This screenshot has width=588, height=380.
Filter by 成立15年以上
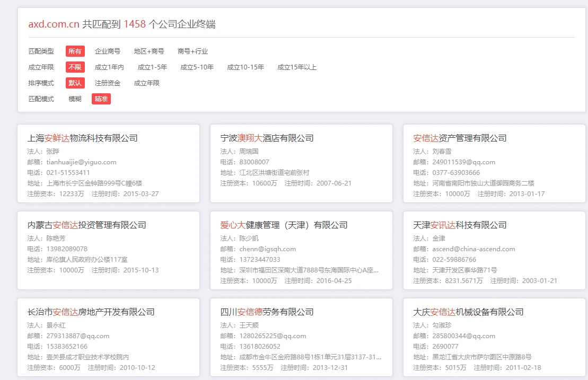(296, 67)
